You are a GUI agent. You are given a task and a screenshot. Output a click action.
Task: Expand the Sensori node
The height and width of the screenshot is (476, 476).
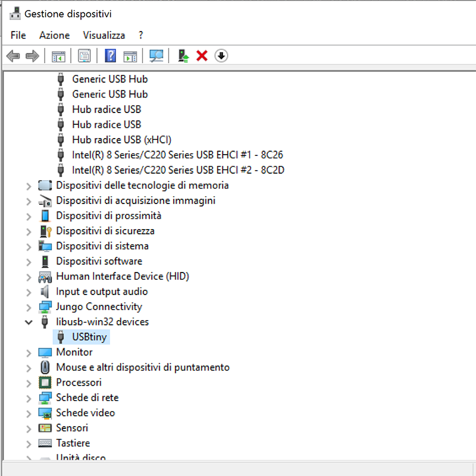pos(29,428)
